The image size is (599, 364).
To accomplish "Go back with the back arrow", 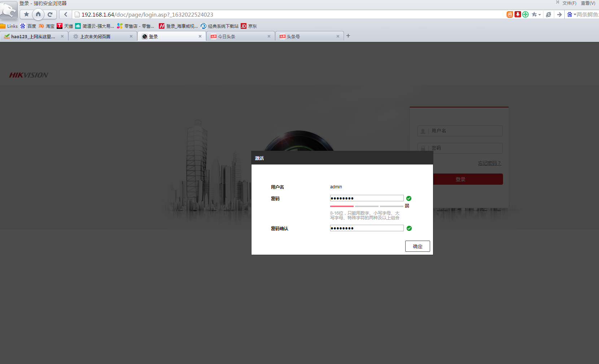I will point(66,14).
